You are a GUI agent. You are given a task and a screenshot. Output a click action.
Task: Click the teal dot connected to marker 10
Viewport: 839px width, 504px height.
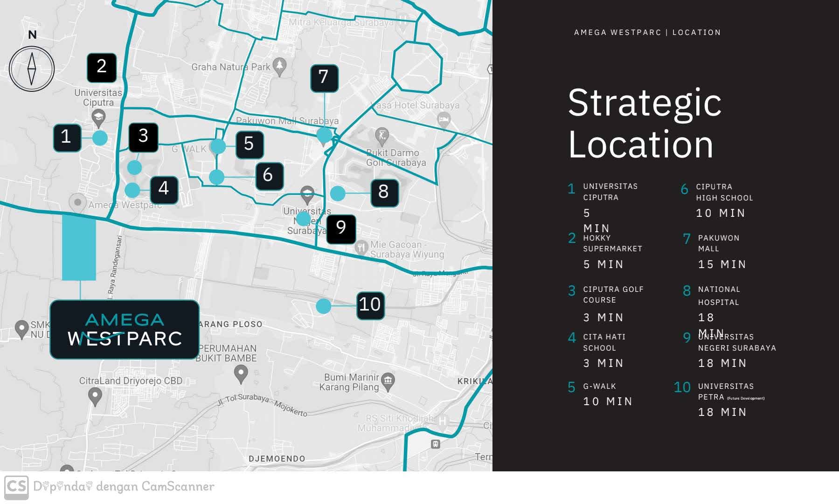point(323,306)
